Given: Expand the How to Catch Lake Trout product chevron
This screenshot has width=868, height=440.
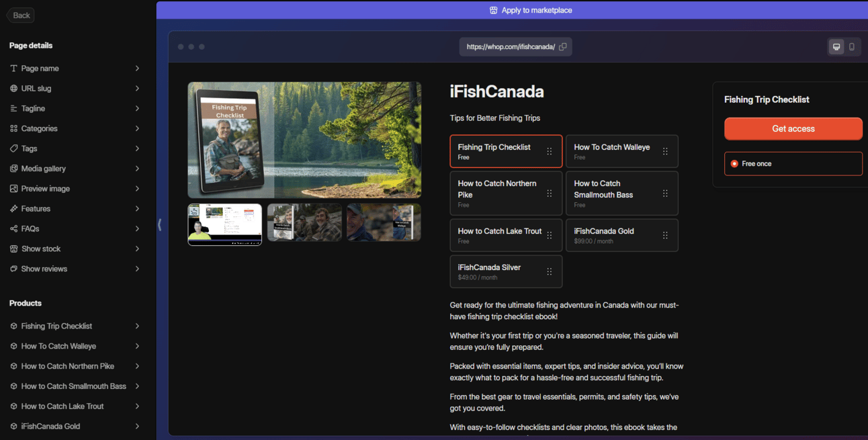Looking at the screenshot, I should click(137, 406).
